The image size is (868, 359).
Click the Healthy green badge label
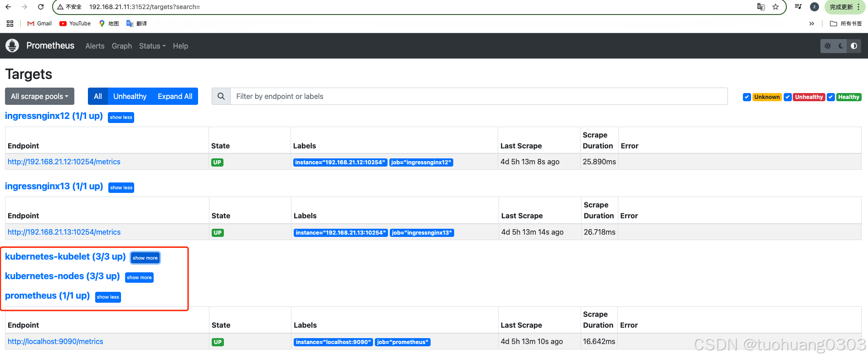point(849,97)
